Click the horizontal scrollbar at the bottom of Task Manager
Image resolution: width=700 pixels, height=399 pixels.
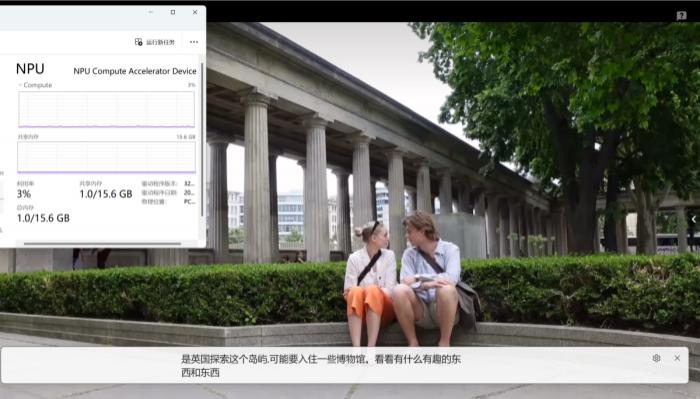(103, 244)
